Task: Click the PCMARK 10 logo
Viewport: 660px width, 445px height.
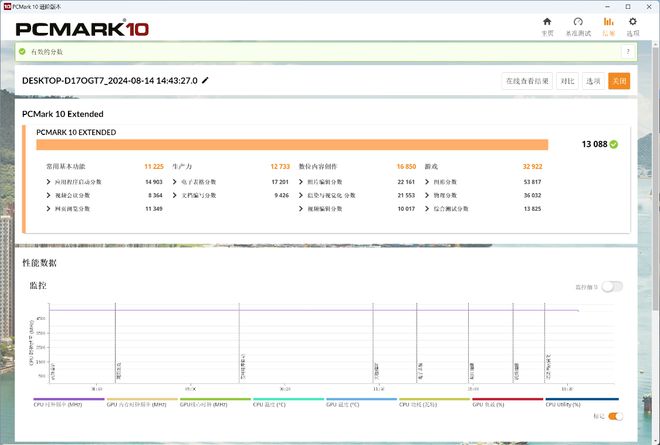Action: click(x=82, y=29)
